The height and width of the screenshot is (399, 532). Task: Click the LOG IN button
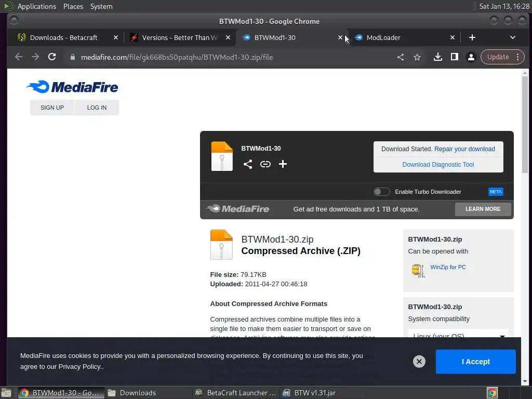pyautogui.click(x=97, y=108)
